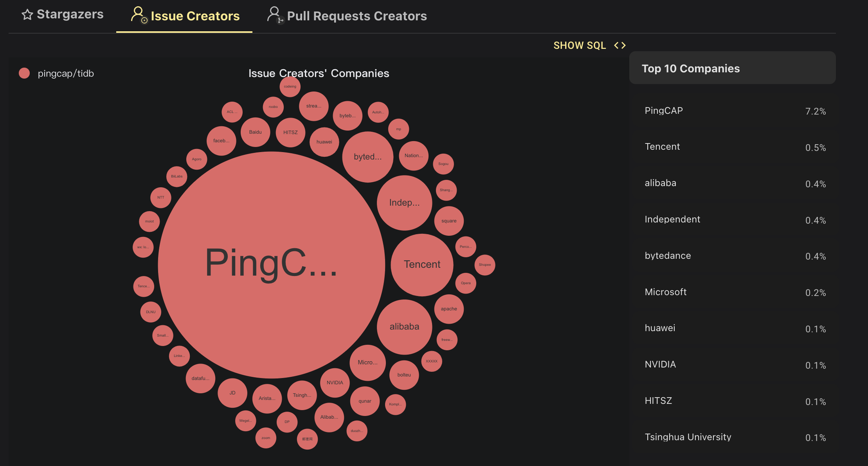
Task: Click the large PingCAP bubble
Action: [x=271, y=265]
